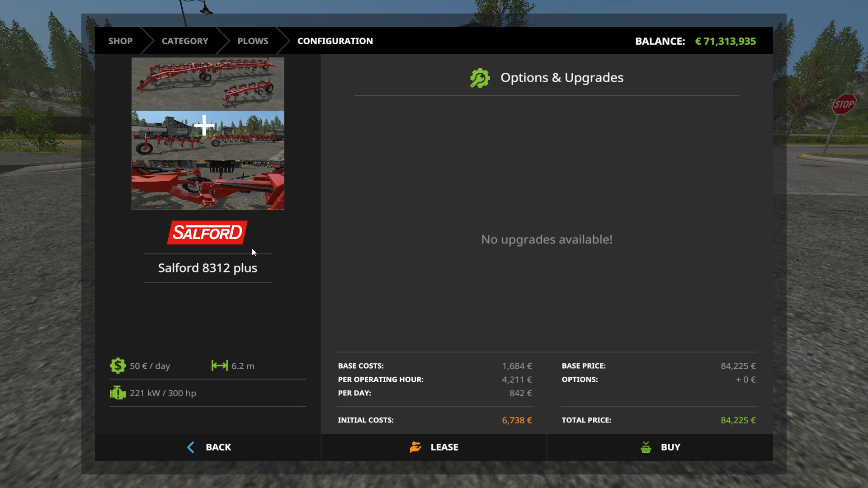Image resolution: width=868 pixels, height=488 pixels.
Task: Click the bottom close-up plow image
Action: point(208,185)
